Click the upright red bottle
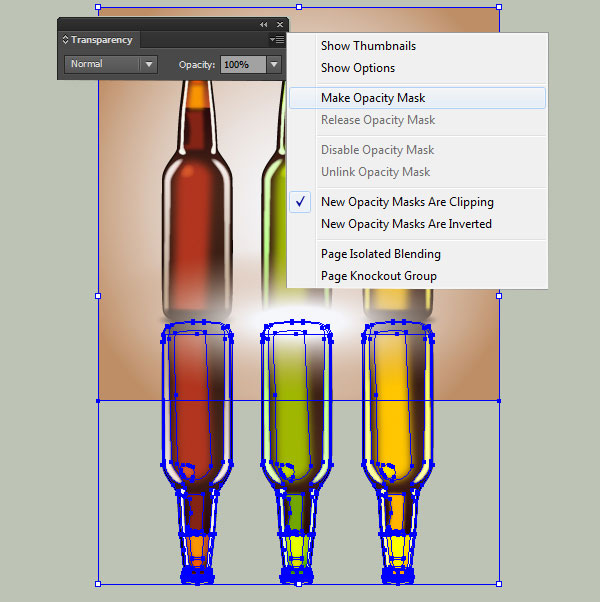This screenshot has height=602, width=600. pyautogui.click(x=197, y=200)
